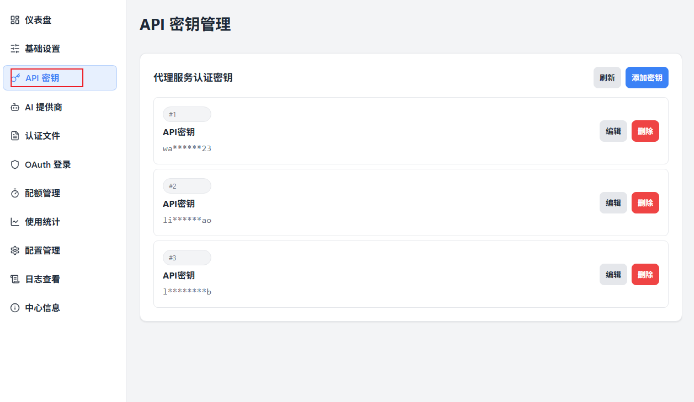Click the #3 badge on the third key card
The height and width of the screenshot is (402, 694).
pyautogui.click(x=186, y=258)
